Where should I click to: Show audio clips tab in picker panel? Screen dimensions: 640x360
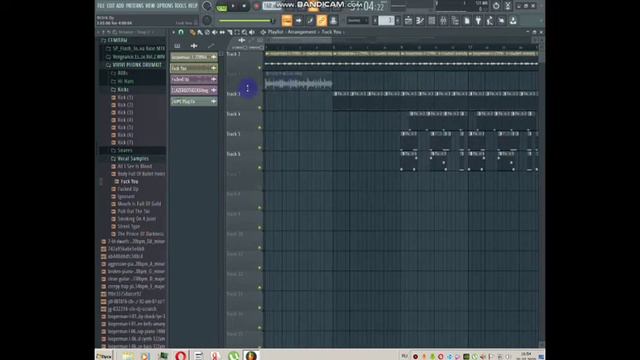click(194, 46)
